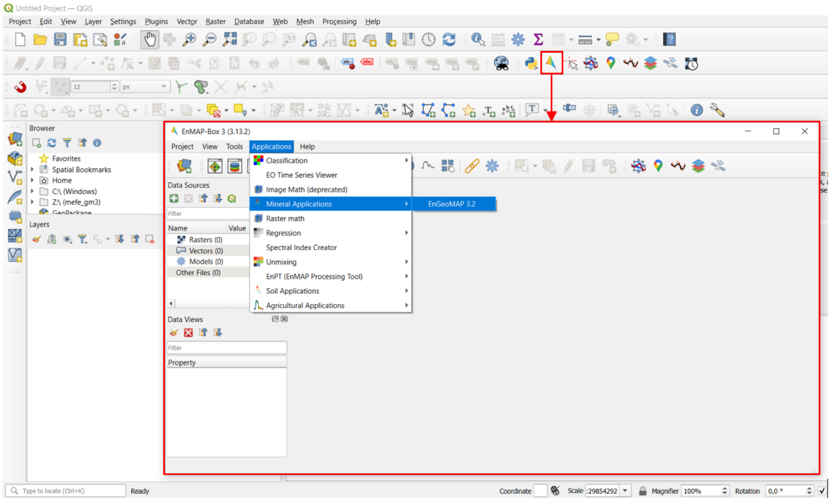Screen dimensions: 831x504
Task: Click the Type to locate search field
Action: [65, 491]
